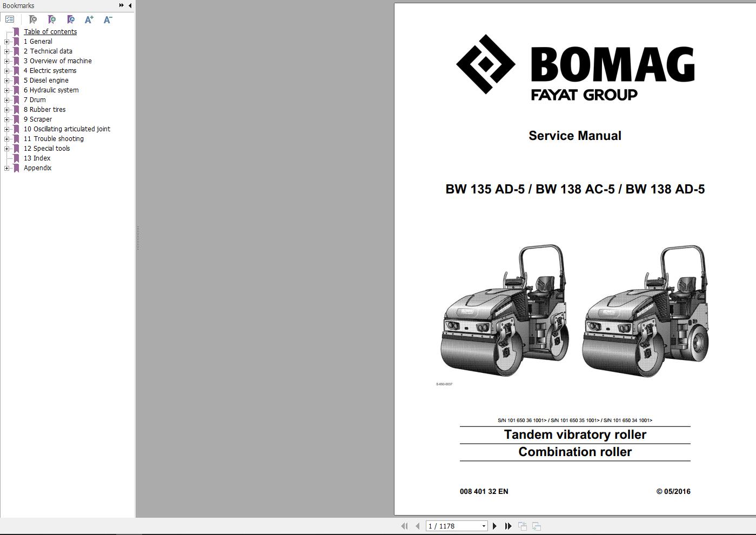Click the 'Tandem vibratory roller' text
The width and height of the screenshot is (756, 535).
point(575,434)
